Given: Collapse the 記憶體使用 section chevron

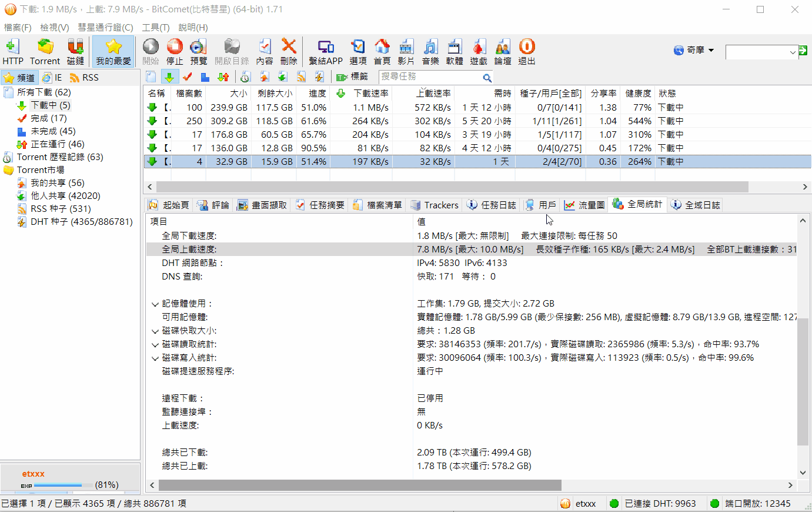Looking at the screenshot, I should [x=155, y=304].
